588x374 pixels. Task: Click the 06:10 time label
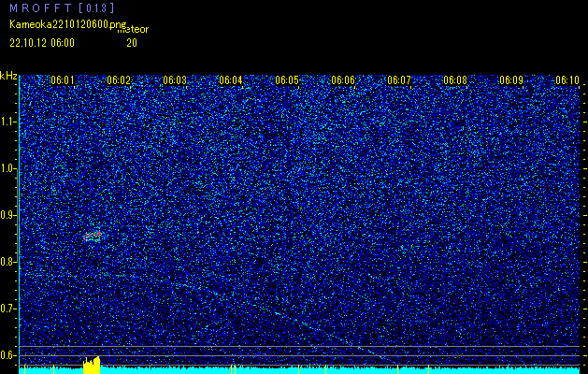tap(567, 79)
